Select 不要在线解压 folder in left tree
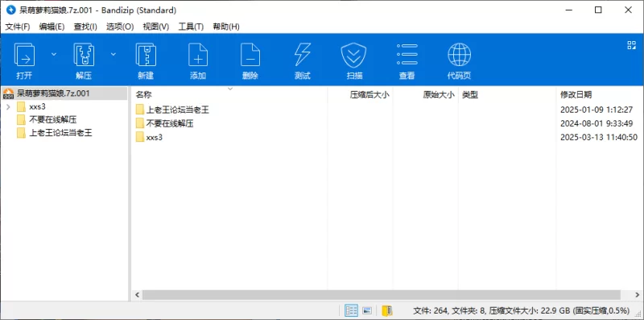The image size is (644, 320). pos(53,119)
